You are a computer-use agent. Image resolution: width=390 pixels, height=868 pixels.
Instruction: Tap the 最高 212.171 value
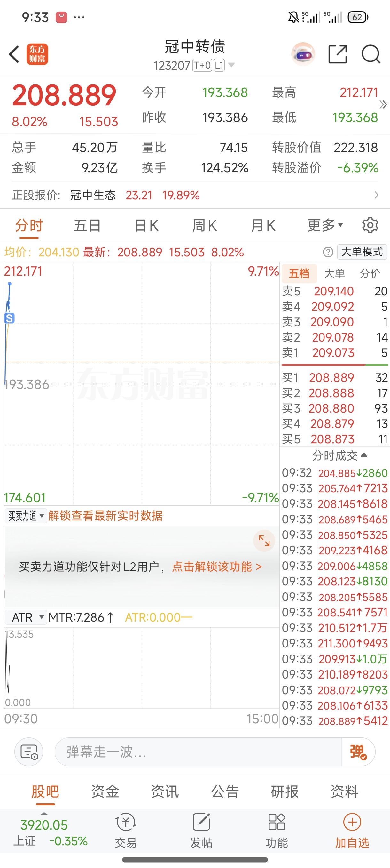[x=359, y=92]
